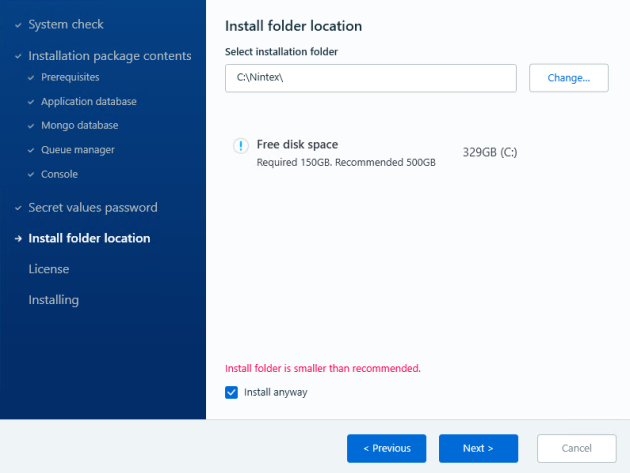
Task: Open the License step
Action: [x=48, y=269]
